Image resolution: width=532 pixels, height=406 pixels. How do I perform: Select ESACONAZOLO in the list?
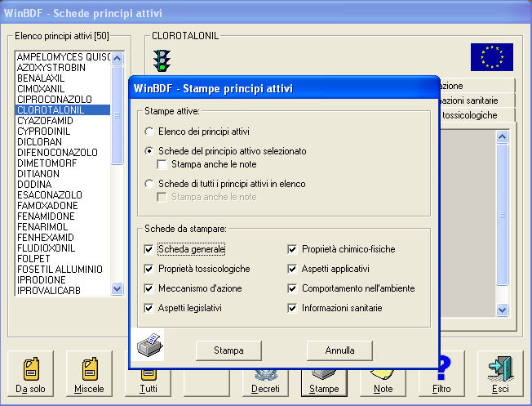click(63, 195)
